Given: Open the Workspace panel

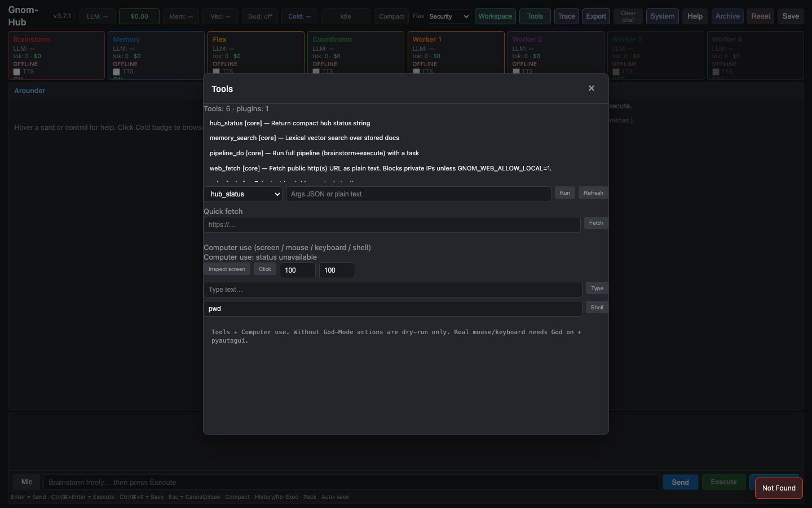Looking at the screenshot, I should (495, 16).
